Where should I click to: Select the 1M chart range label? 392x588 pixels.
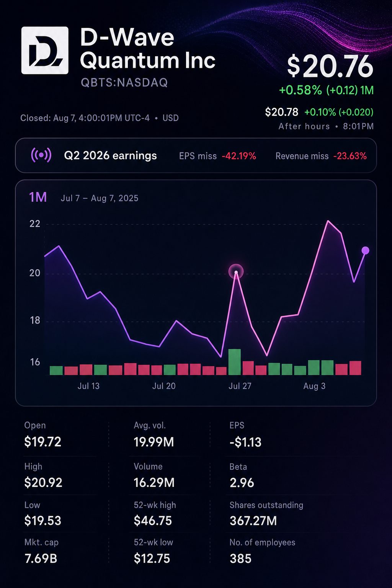coord(38,197)
